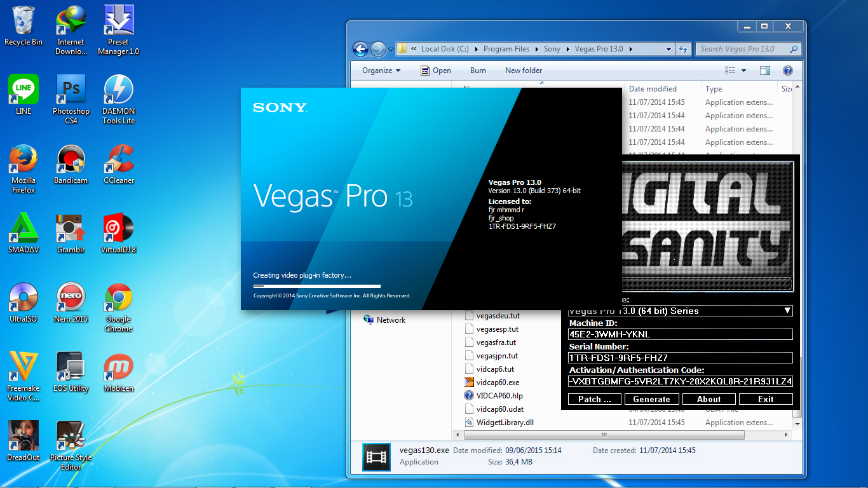Launch Freemake Video Converter shortcut
The height and width of the screenshot is (488, 868).
[24, 377]
